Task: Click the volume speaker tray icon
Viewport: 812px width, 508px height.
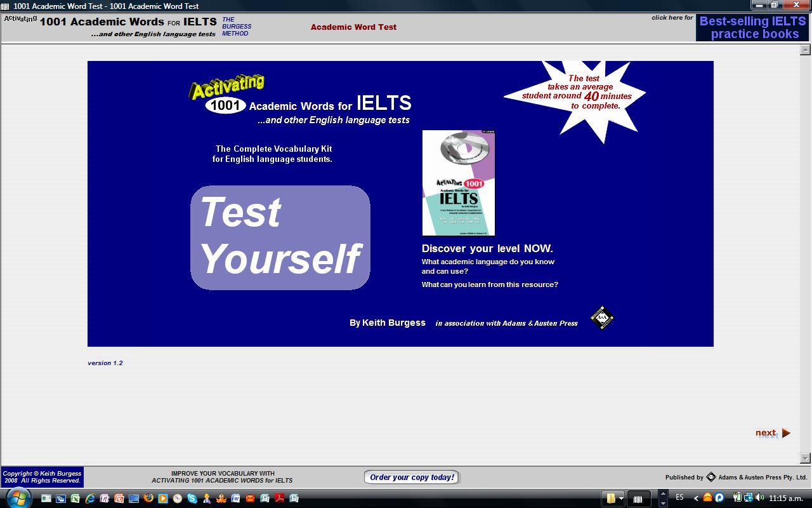Action: coord(759,498)
